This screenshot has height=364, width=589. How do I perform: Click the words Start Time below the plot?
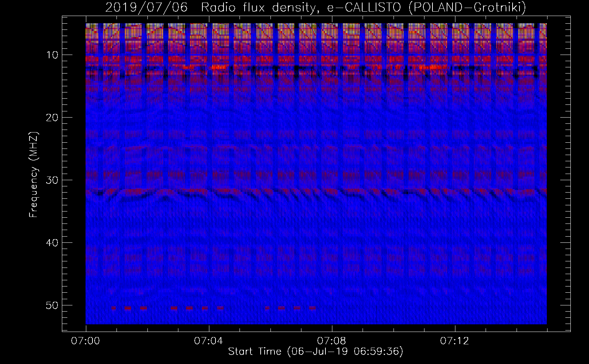255,352
